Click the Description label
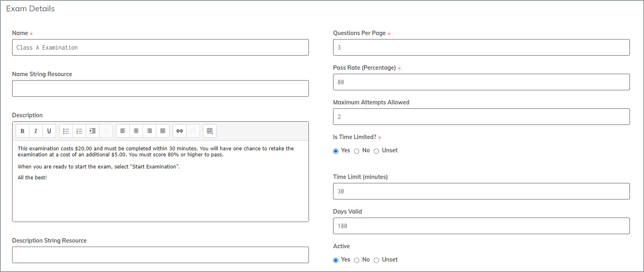 pyautogui.click(x=27, y=115)
